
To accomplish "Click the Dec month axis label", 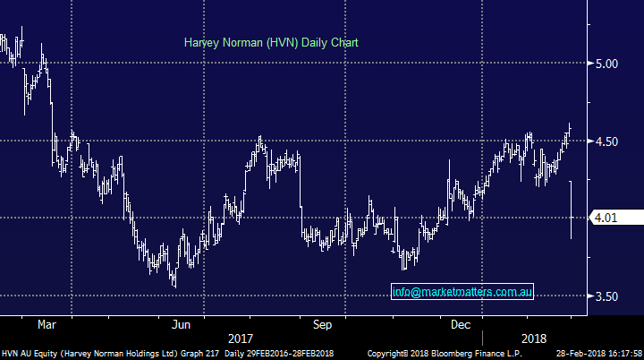I will click(461, 325).
